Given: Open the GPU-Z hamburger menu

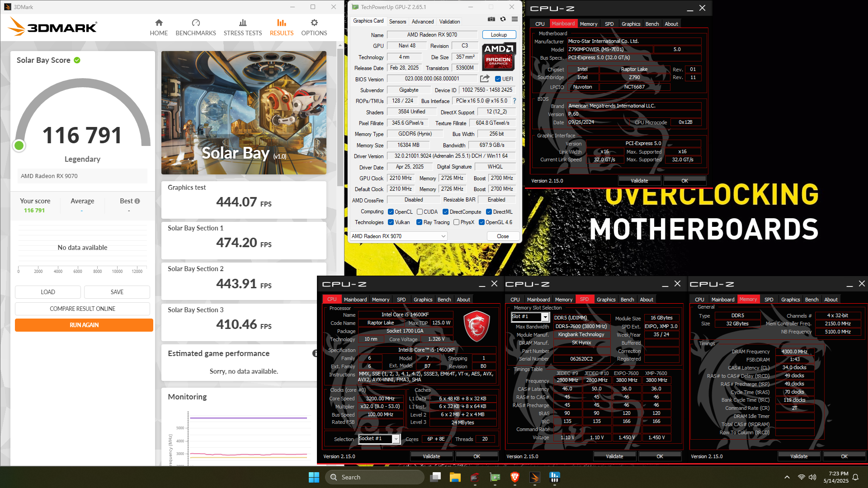Looking at the screenshot, I should [514, 19].
